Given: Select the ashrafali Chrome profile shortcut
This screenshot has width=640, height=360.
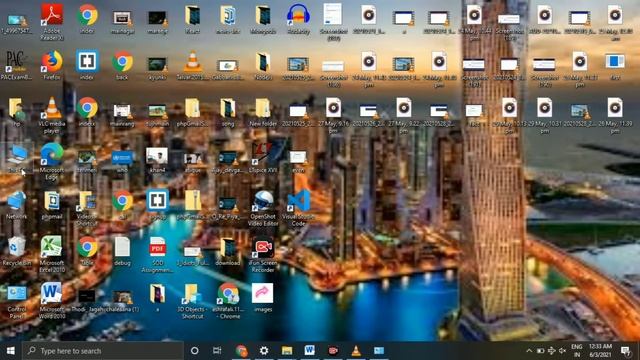Looking at the screenshot, I should click(x=228, y=301).
